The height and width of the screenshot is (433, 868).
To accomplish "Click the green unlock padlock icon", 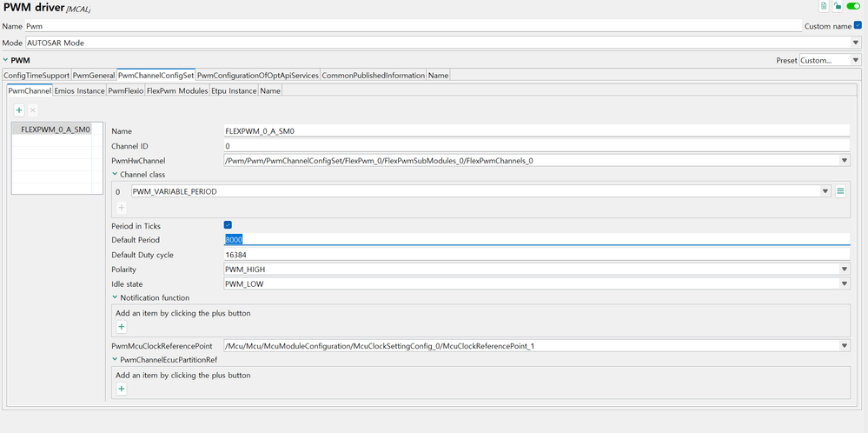I will (x=837, y=7).
